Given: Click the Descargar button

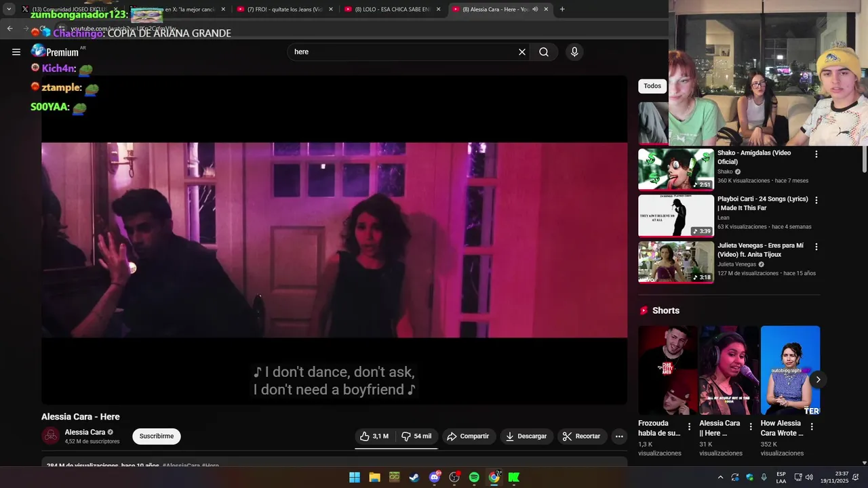Looking at the screenshot, I should pos(526,436).
